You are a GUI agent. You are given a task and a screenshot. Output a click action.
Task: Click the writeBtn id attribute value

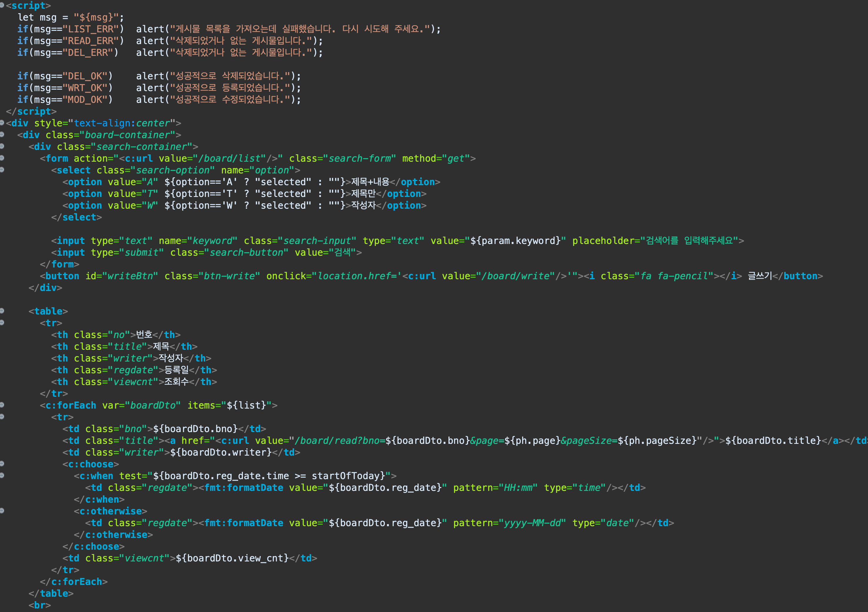tap(130, 276)
